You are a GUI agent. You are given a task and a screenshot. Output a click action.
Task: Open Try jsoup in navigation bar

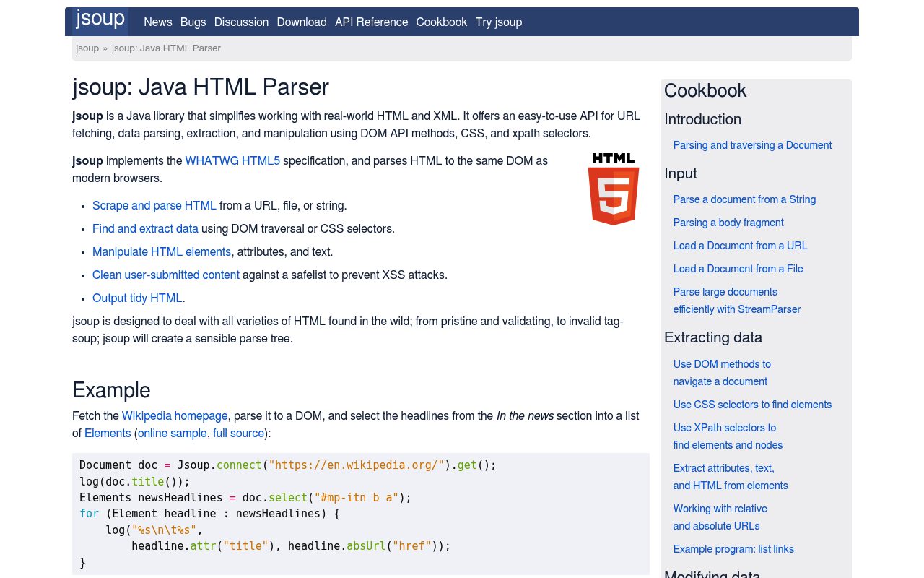(x=499, y=22)
